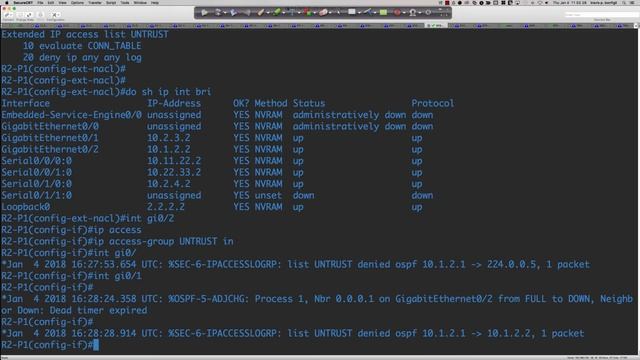This screenshot has height=360, width=640.
Task: Open the File menu
Action: coord(40,3)
